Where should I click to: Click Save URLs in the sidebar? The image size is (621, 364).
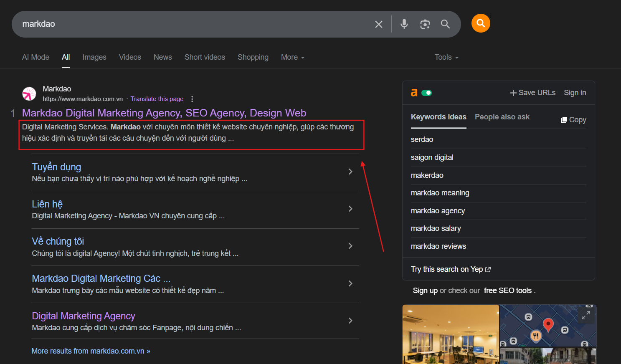click(532, 93)
